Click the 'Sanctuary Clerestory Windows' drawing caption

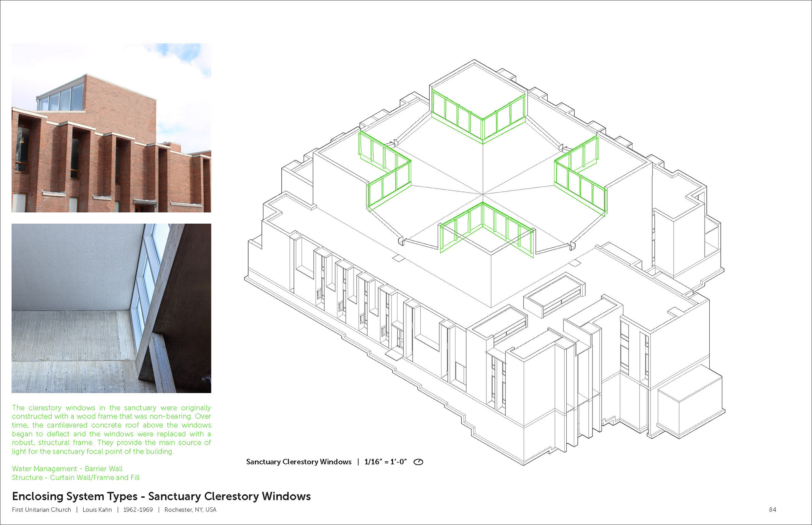[299, 462]
